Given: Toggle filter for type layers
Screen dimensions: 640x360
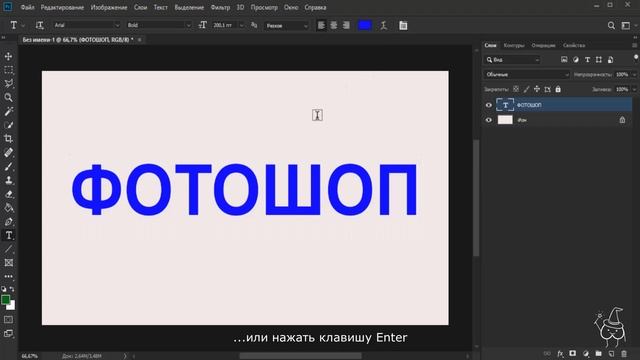Looking at the screenshot, I should 587,60.
